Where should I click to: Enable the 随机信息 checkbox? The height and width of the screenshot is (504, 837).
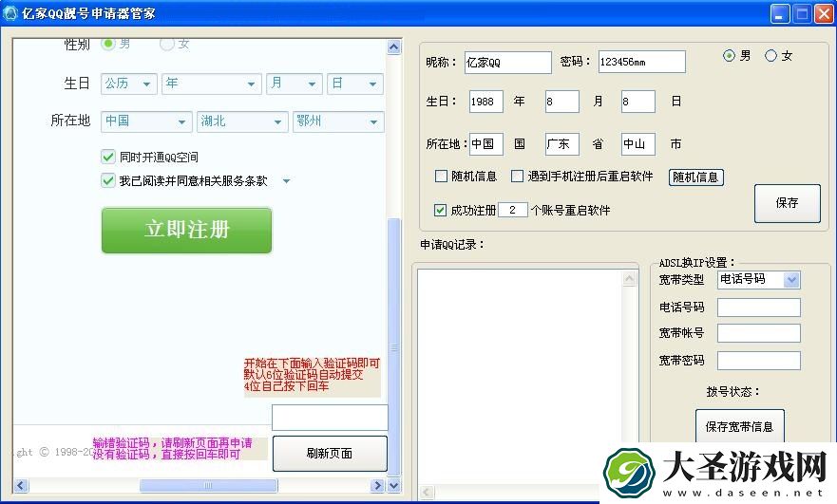click(x=441, y=176)
